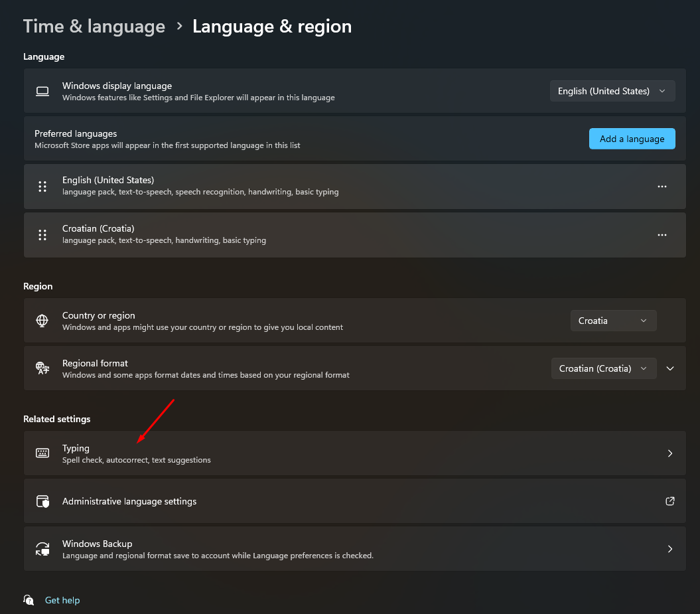Screen dimensions: 700x614
Task: Grab the drag handle for Croatian (Croatia)
Action: pyautogui.click(x=42, y=235)
